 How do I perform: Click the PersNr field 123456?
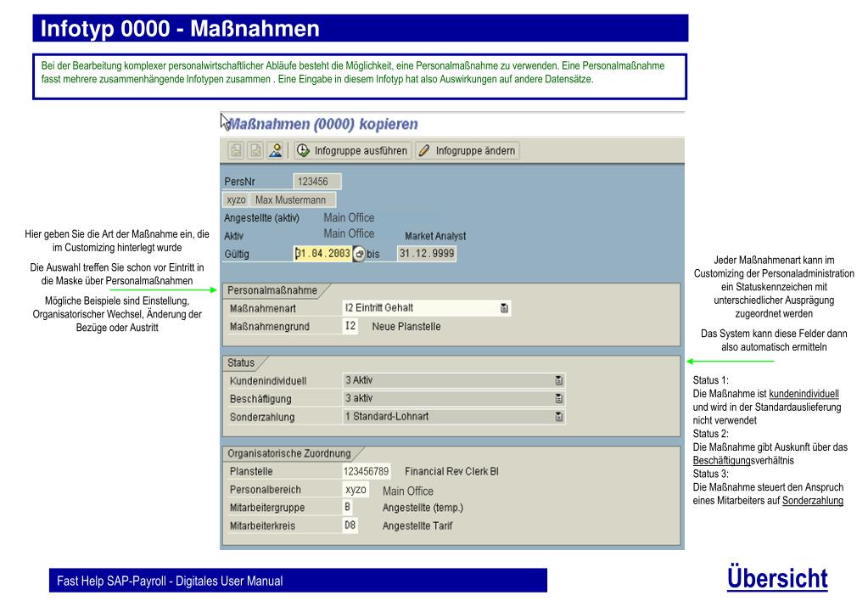(317, 181)
